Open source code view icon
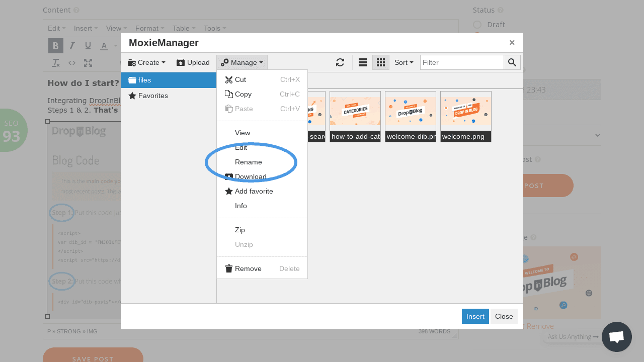The width and height of the screenshot is (644, 362). point(72,63)
